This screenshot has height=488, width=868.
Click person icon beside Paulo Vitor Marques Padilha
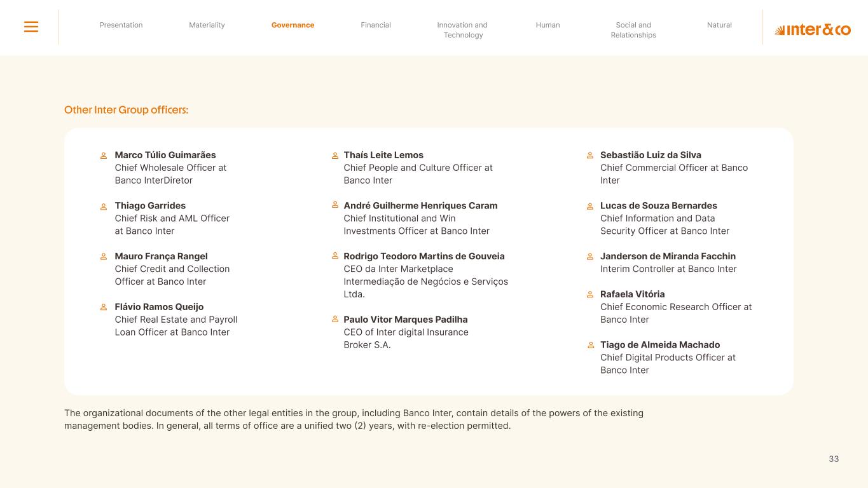coord(335,320)
